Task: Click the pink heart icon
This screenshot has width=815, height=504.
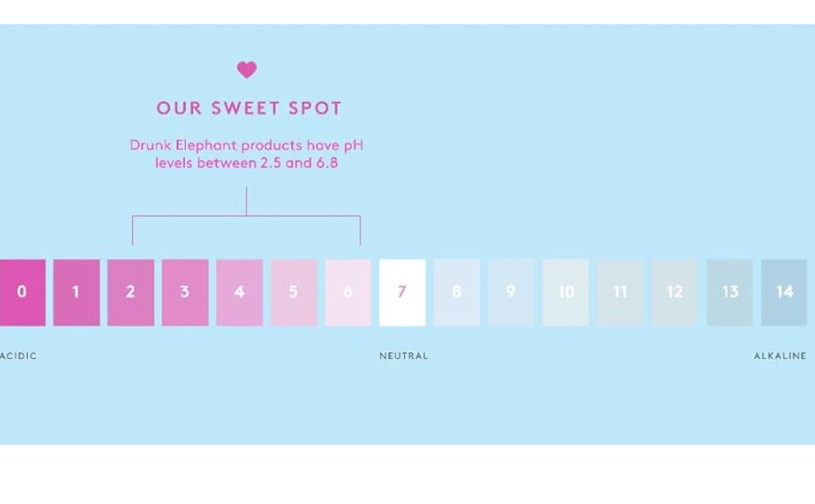Action: pyautogui.click(x=246, y=70)
